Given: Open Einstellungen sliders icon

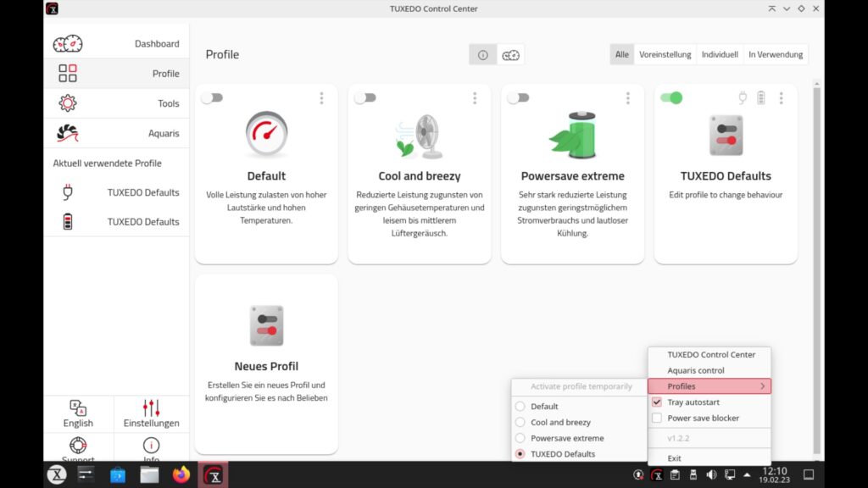Looking at the screenshot, I should (x=151, y=408).
